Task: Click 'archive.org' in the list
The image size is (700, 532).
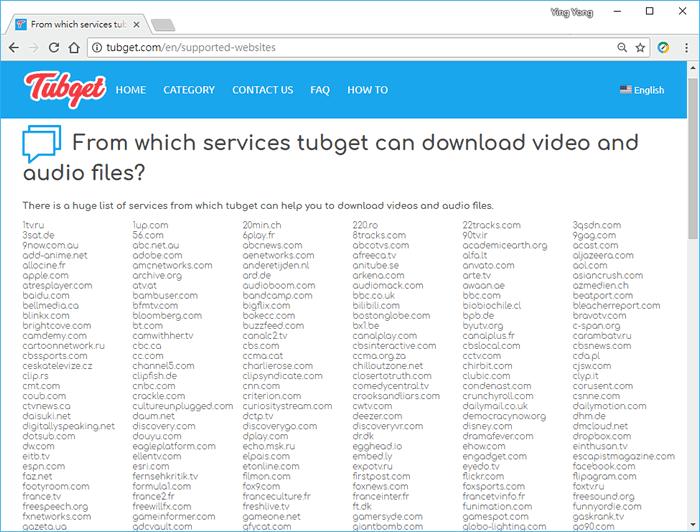Action: [157, 275]
